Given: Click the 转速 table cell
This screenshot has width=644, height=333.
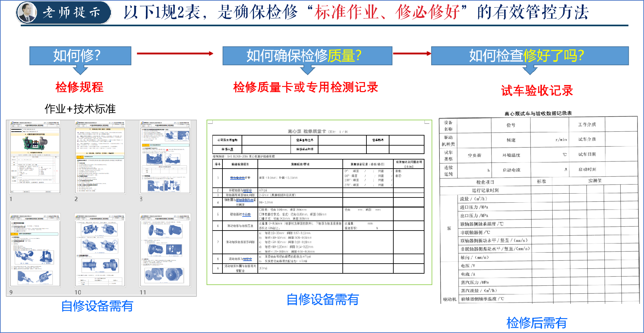Looking at the screenshot, I should [x=511, y=140].
